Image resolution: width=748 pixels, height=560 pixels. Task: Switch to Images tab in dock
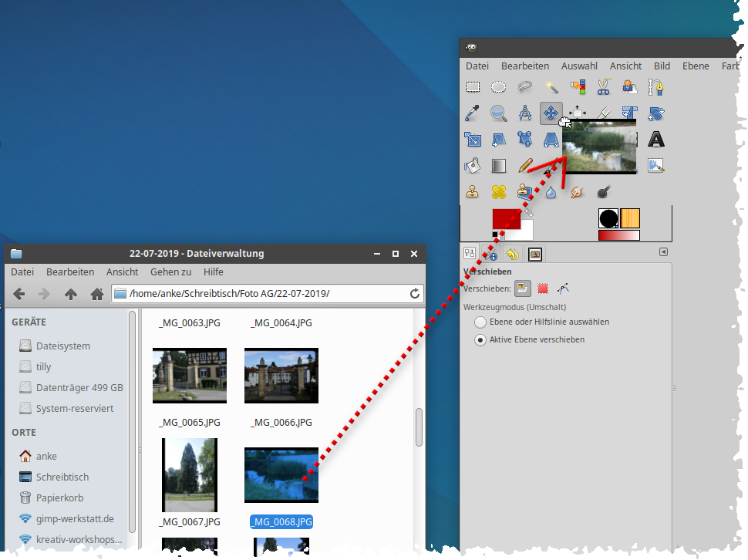(x=534, y=255)
